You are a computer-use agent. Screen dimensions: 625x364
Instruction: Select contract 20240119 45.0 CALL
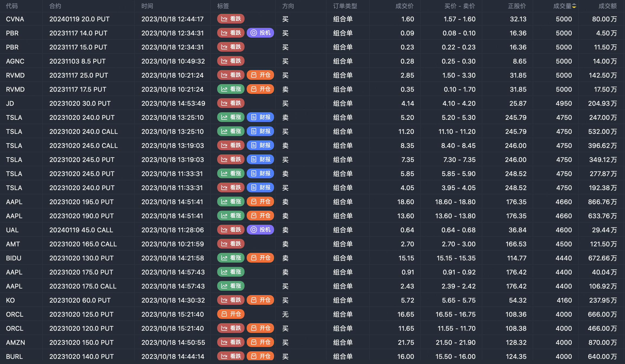81,230
